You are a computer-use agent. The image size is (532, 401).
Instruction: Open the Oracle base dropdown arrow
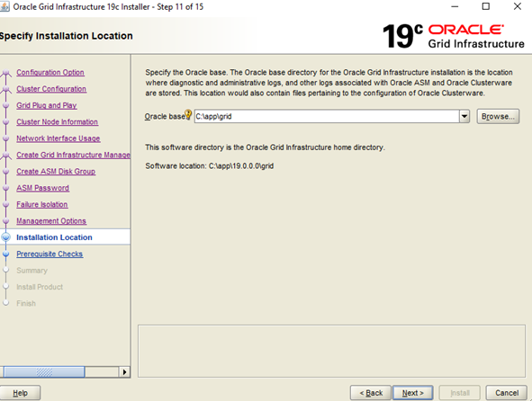(464, 117)
